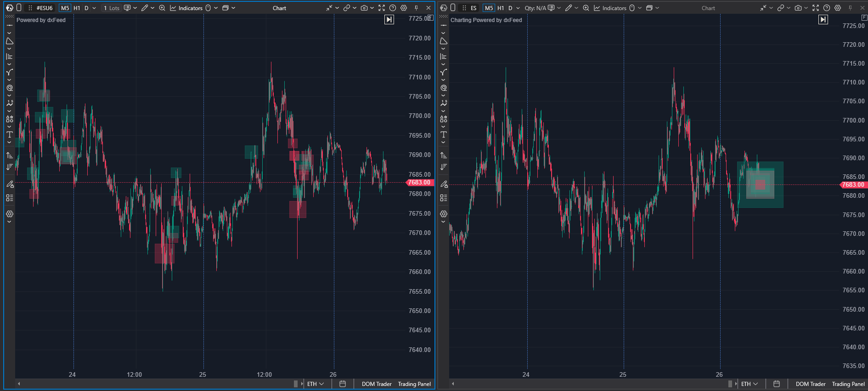The width and height of the screenshot is (868, 391).
Task: Enter fullscreen mode on the #ESU6 chart
Action: pyautogui.click(x=382, y=8)
